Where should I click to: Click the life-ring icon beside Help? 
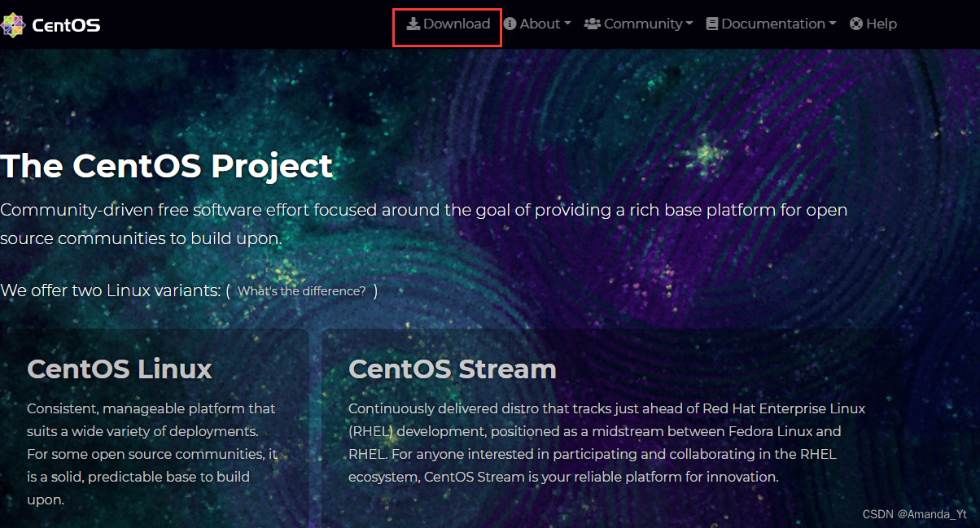coord(856,24)
